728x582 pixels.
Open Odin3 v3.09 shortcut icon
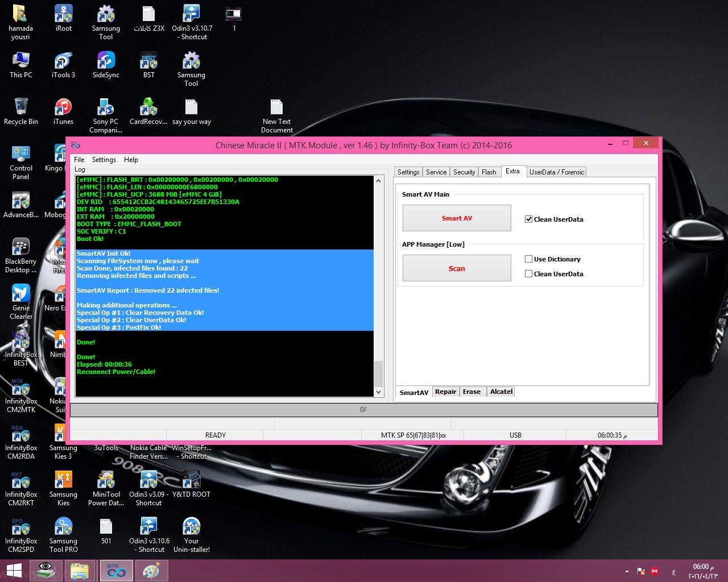coord(148,488)
